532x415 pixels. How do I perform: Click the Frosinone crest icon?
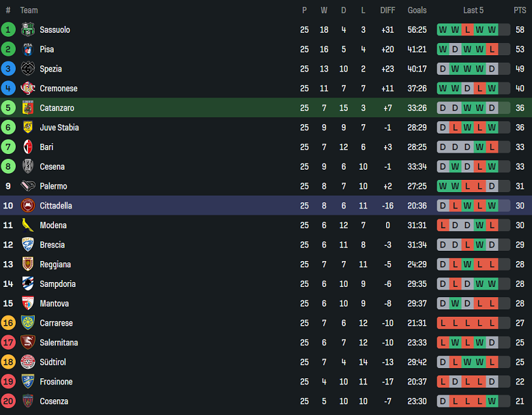coord(28,382)
